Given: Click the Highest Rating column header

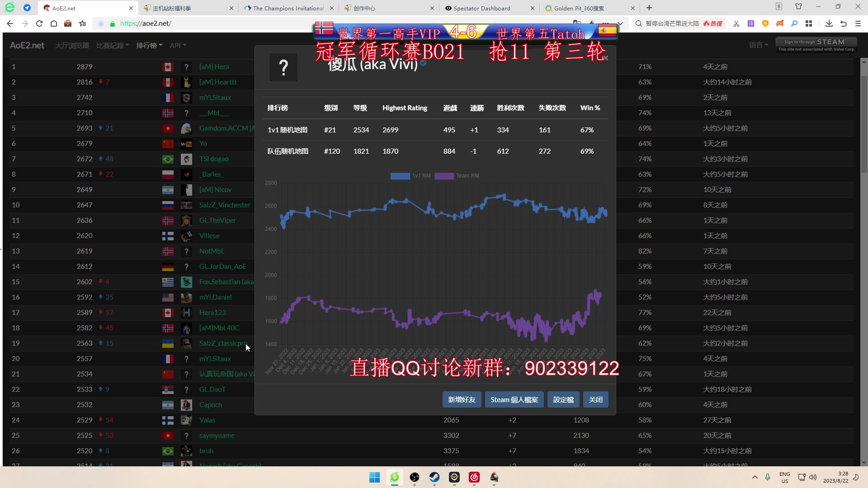Looking at the screenshot, I should tap(405, 108).
